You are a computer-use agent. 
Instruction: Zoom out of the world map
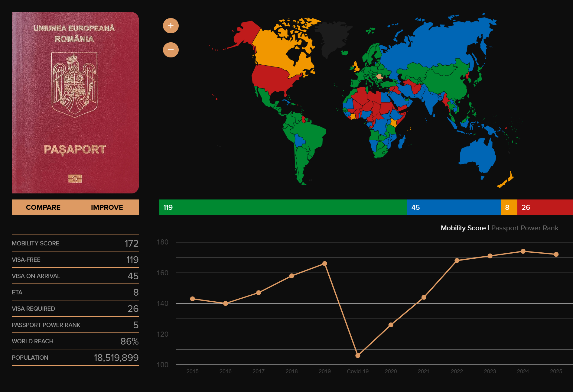pyautogui.click(x=171, y=50)
